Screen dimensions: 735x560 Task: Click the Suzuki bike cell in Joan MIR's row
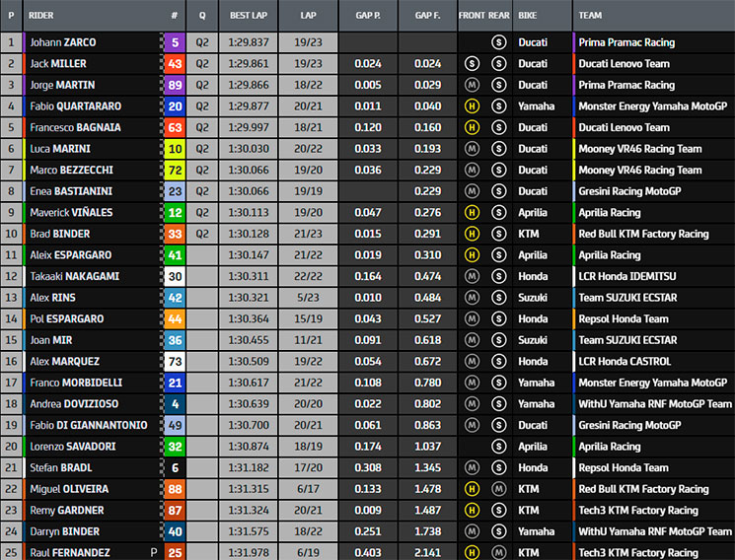[533, 340]
